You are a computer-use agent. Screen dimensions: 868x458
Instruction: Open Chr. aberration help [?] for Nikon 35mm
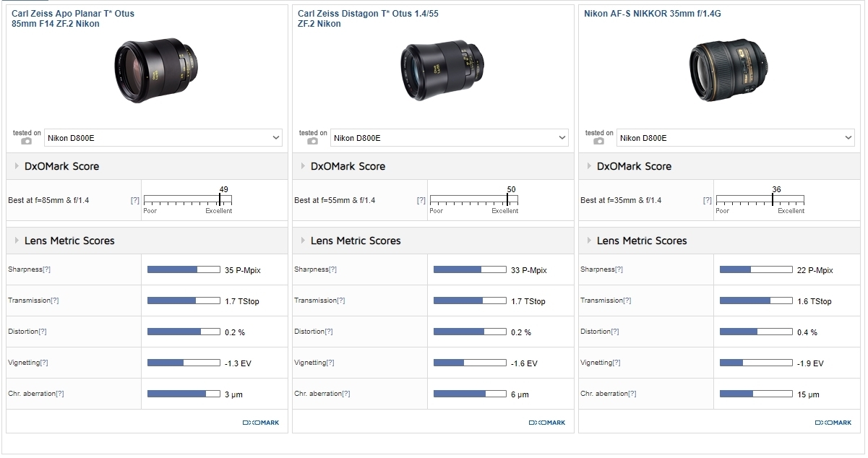(632, 394)
